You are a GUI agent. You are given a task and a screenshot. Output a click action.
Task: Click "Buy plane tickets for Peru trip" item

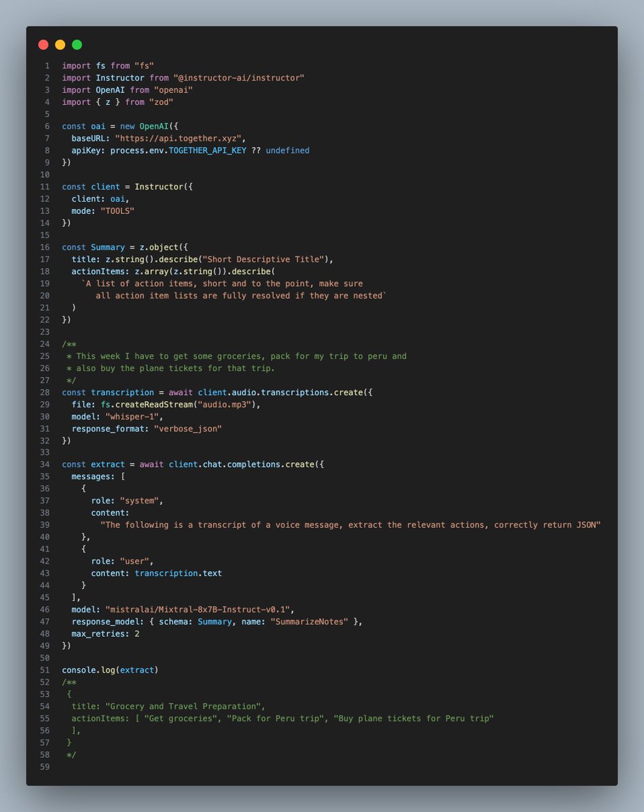[414, 718]
